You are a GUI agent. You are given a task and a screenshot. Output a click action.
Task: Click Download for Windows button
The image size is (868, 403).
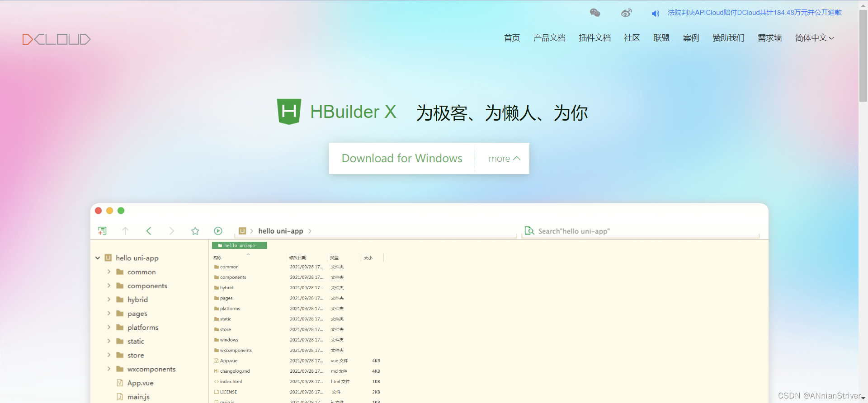[402, 158]
